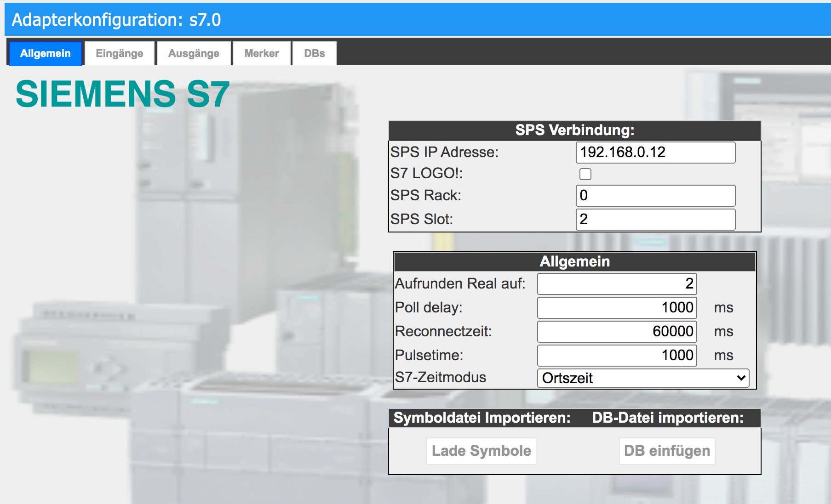831x504 pixels.
Task: Toggle the S7 LOGO! checkbox
Action: 585,174
